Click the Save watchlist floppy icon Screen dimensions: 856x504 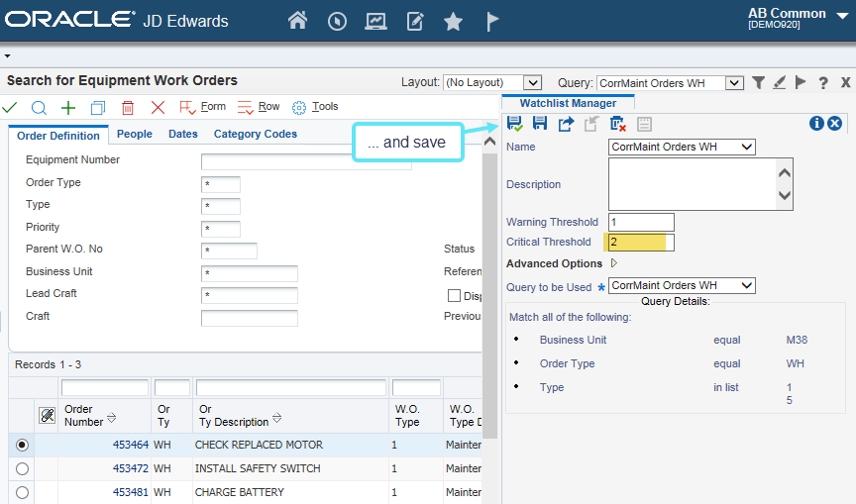click(540, 123)
